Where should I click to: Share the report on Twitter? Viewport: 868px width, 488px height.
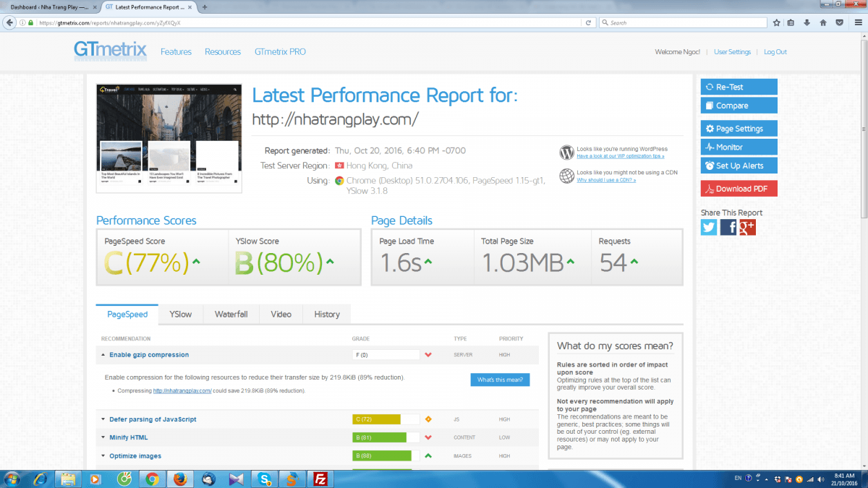click(x=709, y=227)
